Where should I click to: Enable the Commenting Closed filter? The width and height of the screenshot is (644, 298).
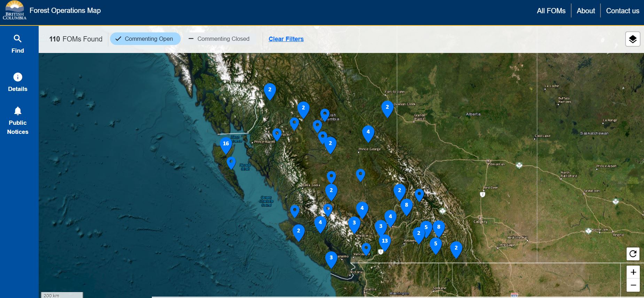click(219, 39)
